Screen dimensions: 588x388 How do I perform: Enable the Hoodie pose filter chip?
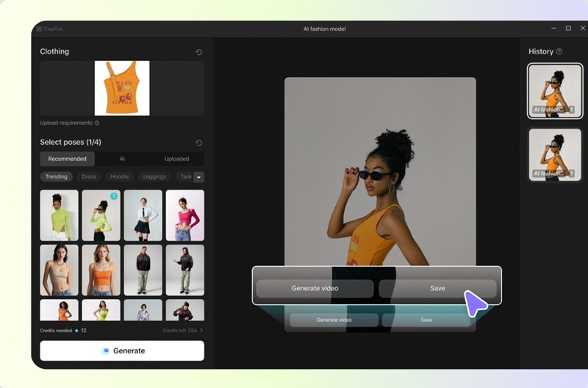118,176
